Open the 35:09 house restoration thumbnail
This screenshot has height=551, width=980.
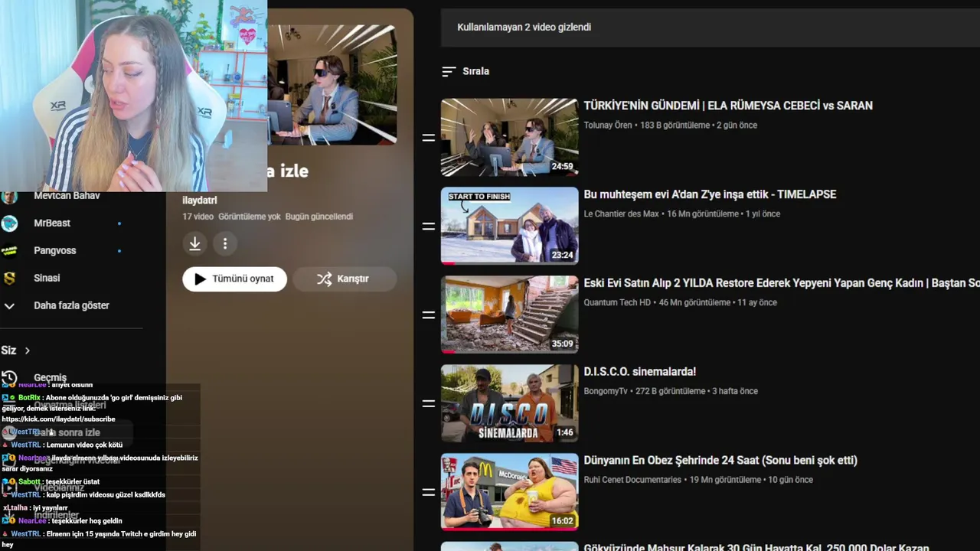pos(509,315)
